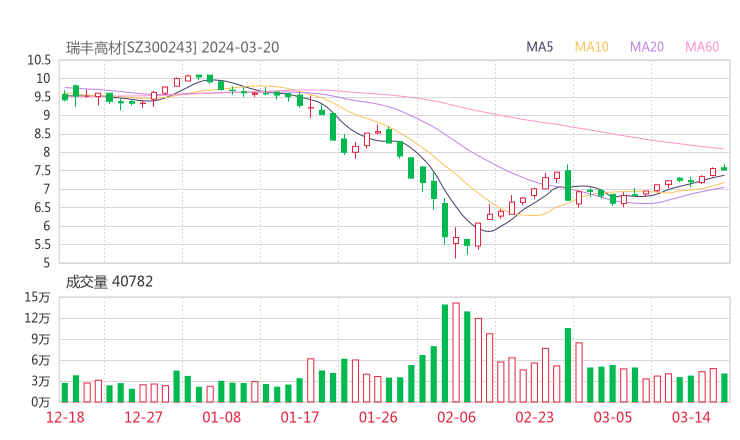Click the 3万 volume axis label
This screenshot has height=440, width=740.
41,381
